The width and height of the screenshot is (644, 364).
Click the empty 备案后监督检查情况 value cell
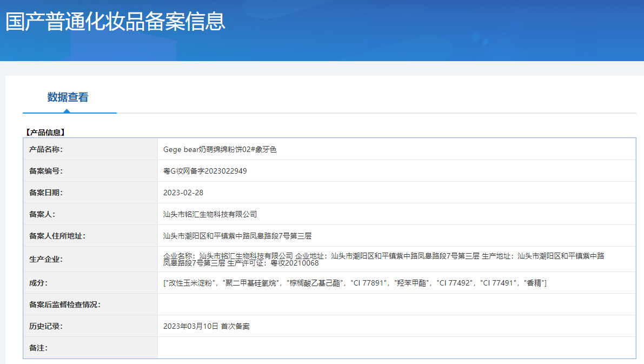(396, 305)
